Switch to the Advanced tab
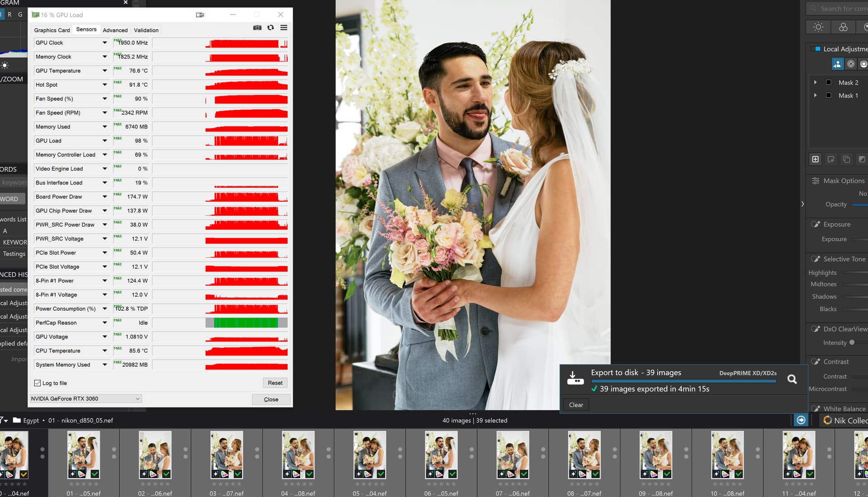The width and height of the screenshot is (868, 497). pyautogui.click(x=115, y=30)
